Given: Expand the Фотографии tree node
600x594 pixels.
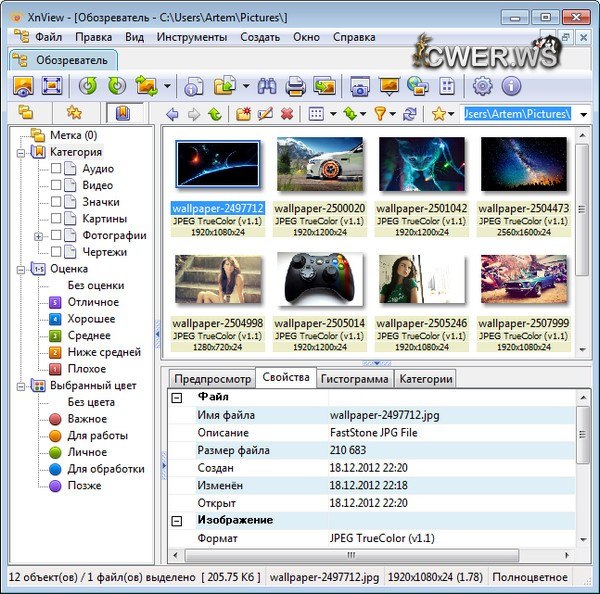Looking at the screenshot, I should tap(39, 236).
